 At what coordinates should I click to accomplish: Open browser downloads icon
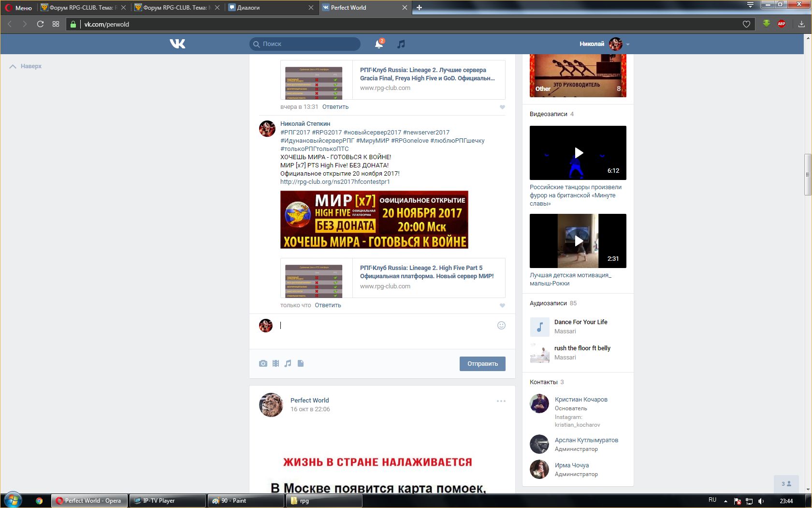coord(801,24)
